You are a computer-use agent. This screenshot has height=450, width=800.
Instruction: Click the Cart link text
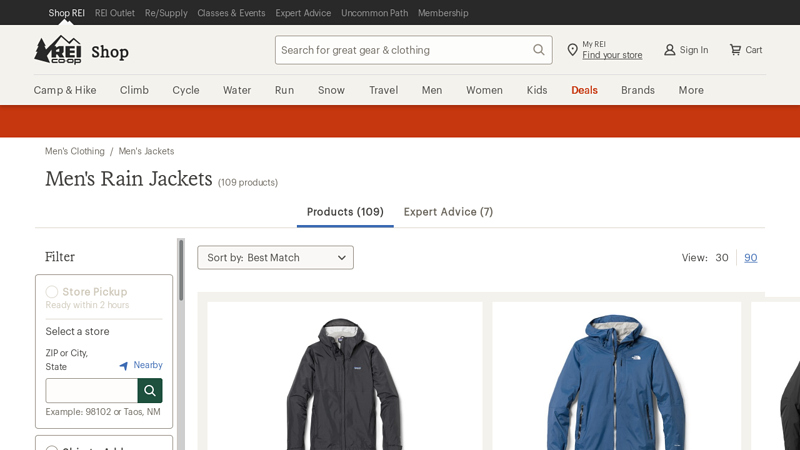754,50
